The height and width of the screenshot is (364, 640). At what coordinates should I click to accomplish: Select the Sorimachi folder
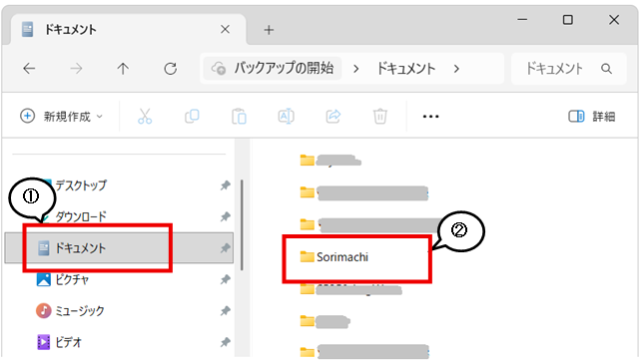pyautogui.click(x=334, y=257)
